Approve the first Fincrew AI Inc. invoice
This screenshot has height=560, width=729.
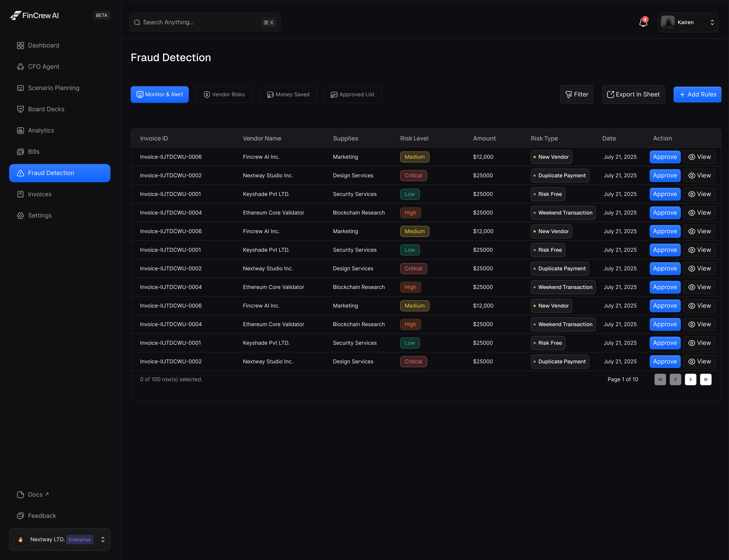(665, 157)
